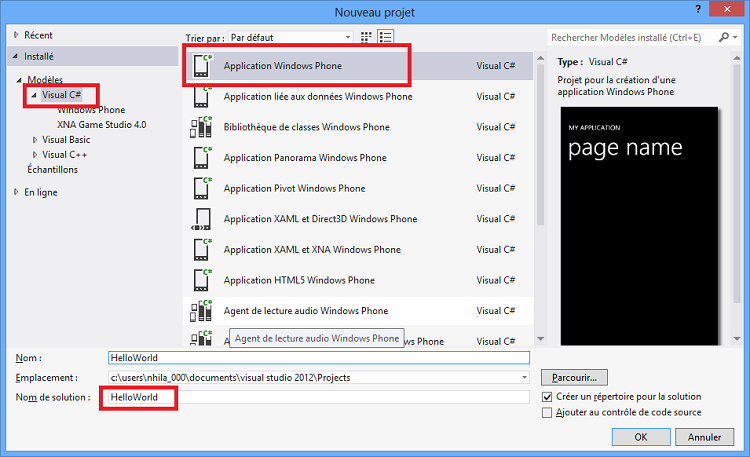Screen dimensions: 750x457
Task: Click the Panorama Windows Phone template icon
Action: 202,157
